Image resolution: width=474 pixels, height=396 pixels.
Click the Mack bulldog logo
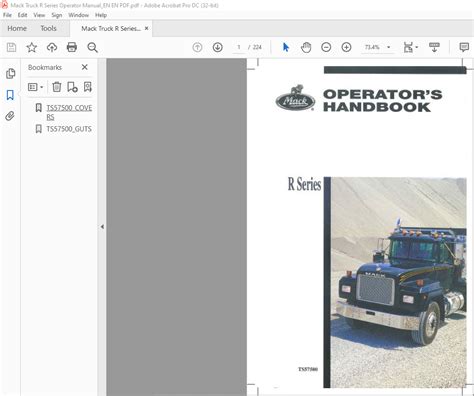click(295, 98)
